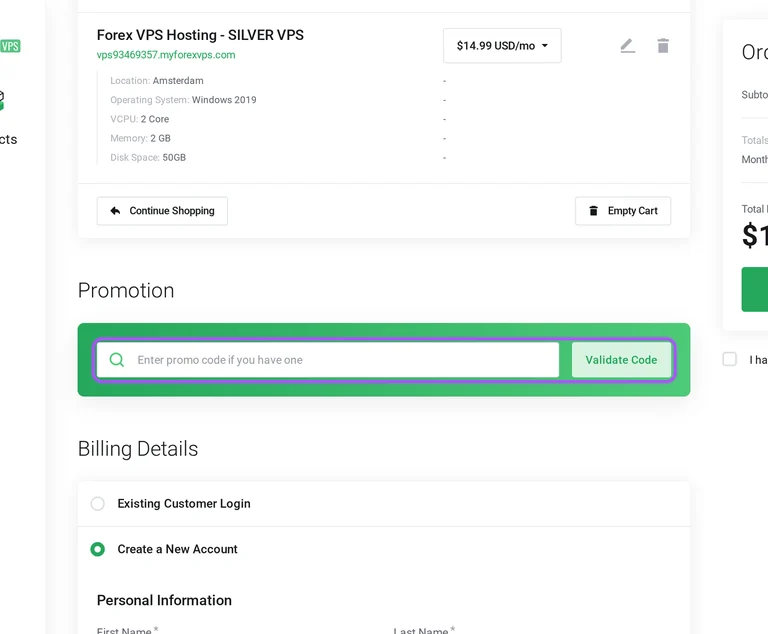Open the $14.99 USD/mo billing cycle dropdown
The height and width of the screenshot is (634, 768).
pyautogui.click(x=502, y=46)
